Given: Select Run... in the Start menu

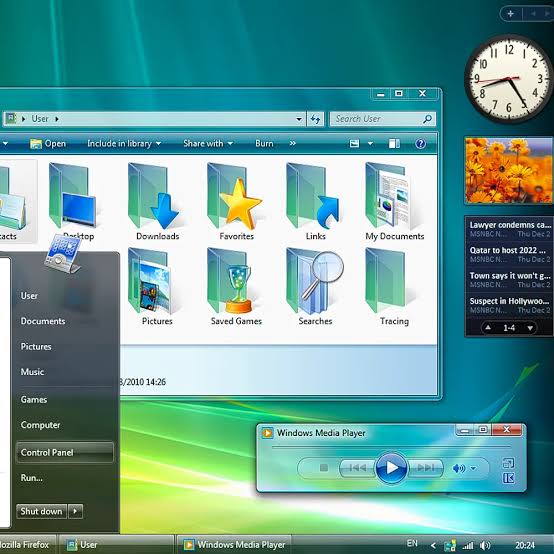Looking at the screenshot, I should [x=31, y=478].
